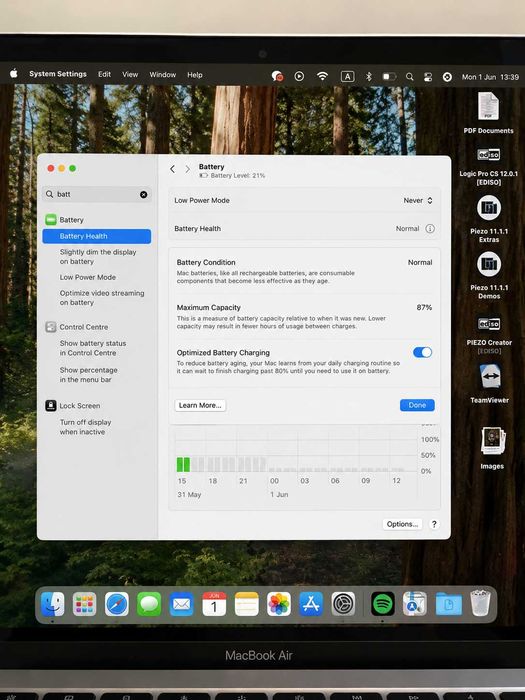
Task: Click the question mark help button
Action: 434,524
